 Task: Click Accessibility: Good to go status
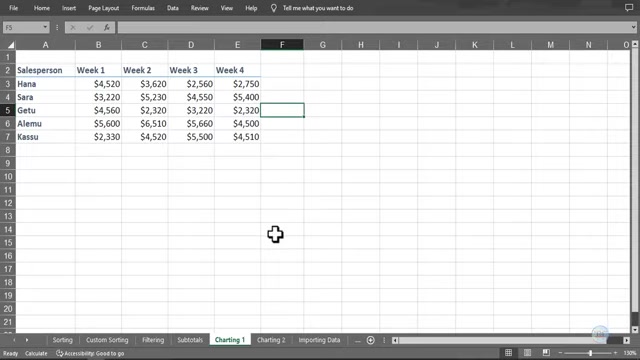(90, 353)
